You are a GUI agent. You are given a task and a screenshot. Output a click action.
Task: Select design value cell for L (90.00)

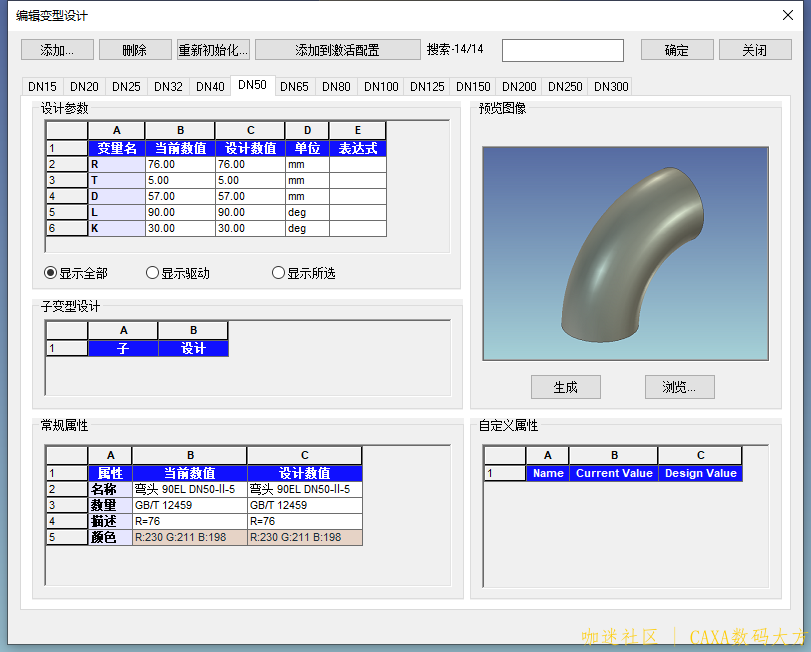click(x=250, y=213)
